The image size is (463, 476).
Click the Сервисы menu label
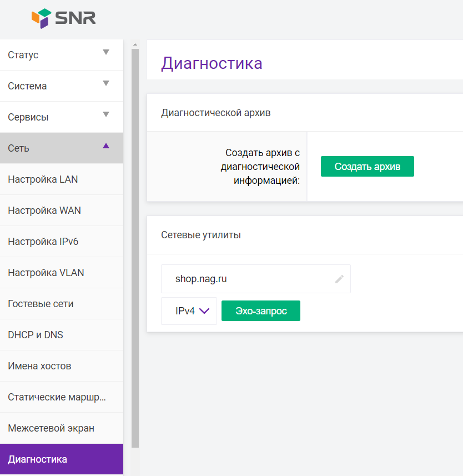[x=28, y=117]
